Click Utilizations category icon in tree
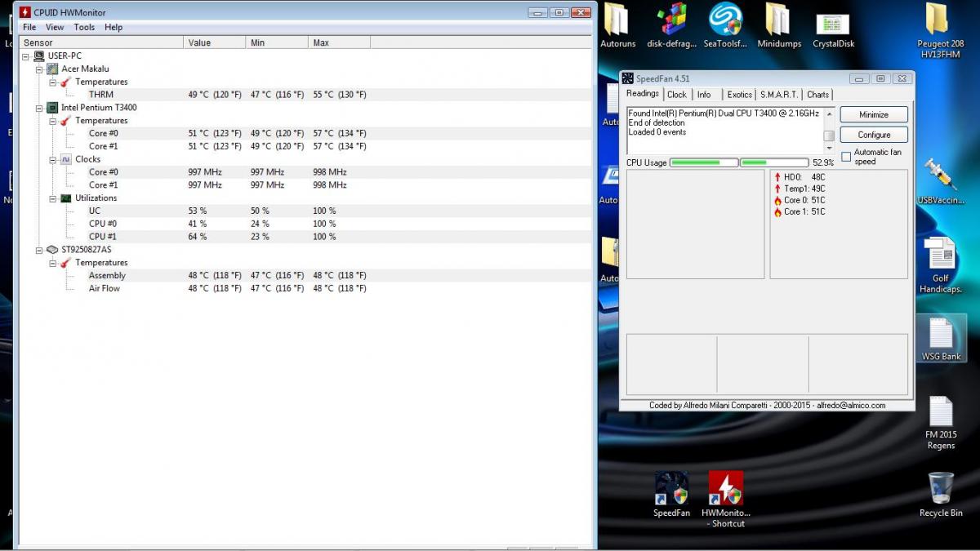The image size is (980, 551). [x=65, y=198]
